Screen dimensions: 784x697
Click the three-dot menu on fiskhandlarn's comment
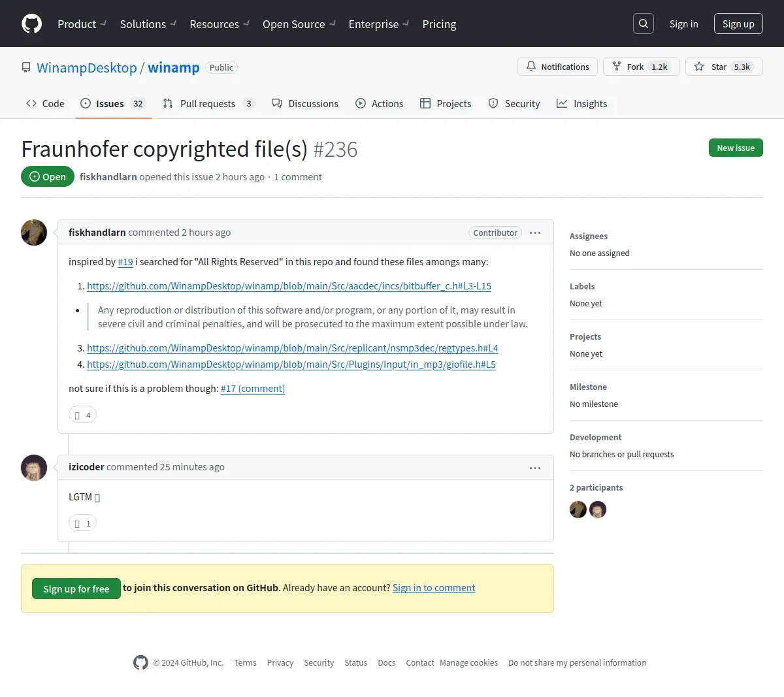[x=535, y=233]
